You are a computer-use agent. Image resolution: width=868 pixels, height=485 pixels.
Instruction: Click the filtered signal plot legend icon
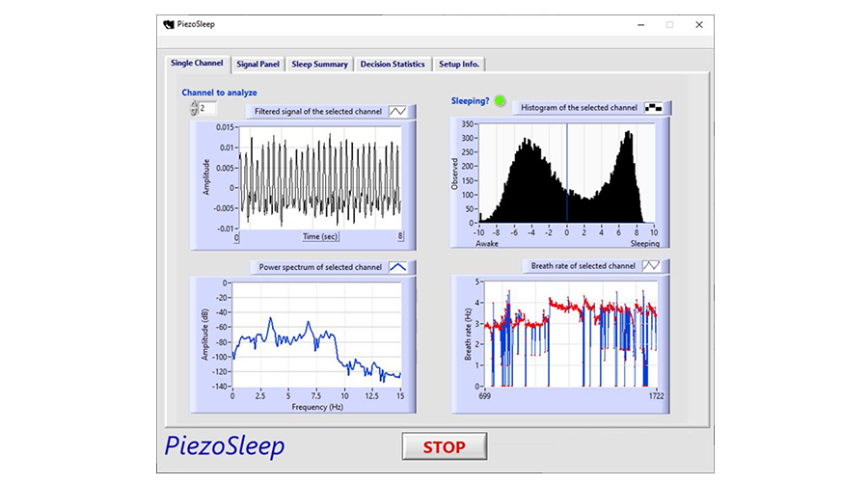click(x=398, y=112)
